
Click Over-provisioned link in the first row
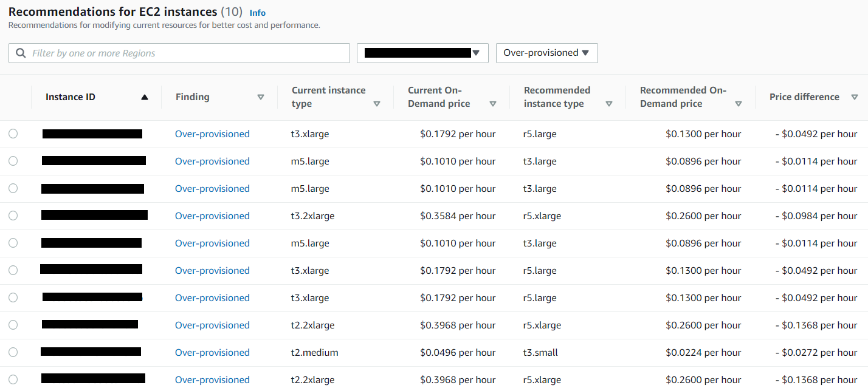pos(212,134)
